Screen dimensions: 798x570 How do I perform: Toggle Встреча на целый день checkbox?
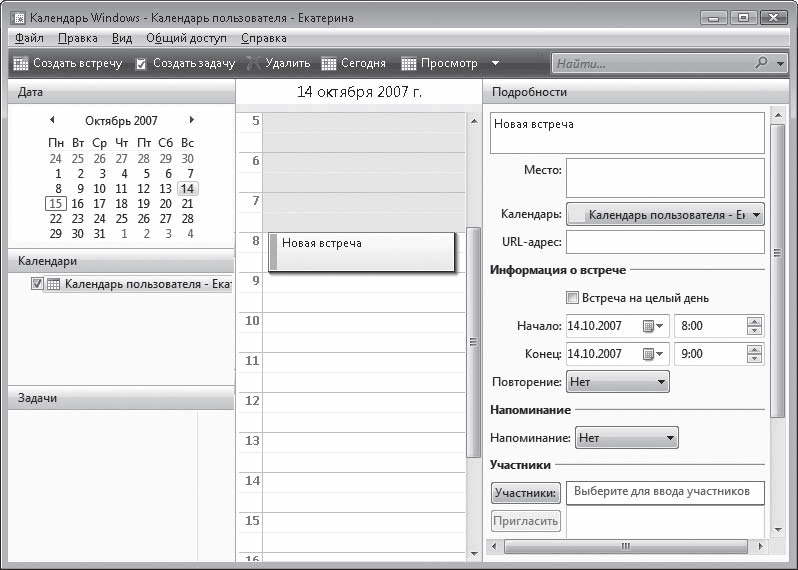[x=572, y=298]
